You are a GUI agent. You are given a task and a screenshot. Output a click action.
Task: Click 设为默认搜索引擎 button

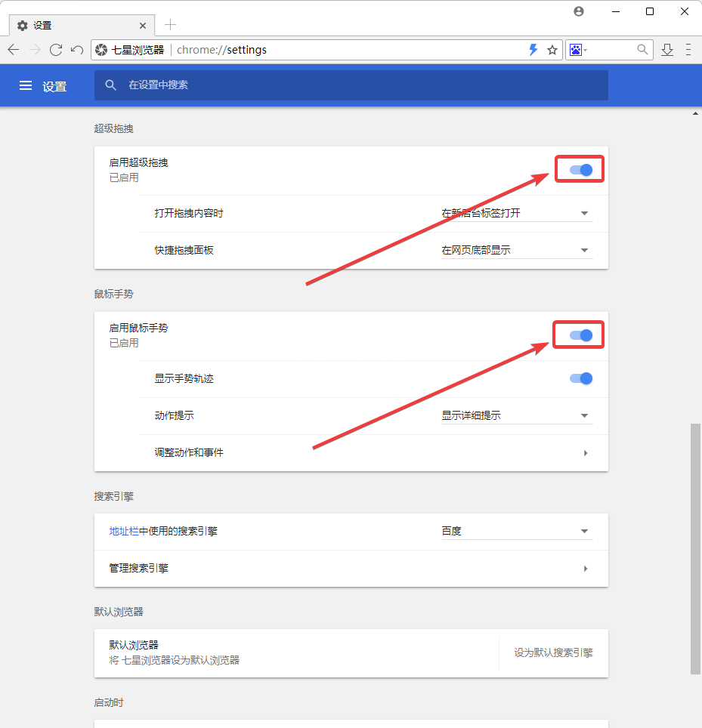pos(553,652)
